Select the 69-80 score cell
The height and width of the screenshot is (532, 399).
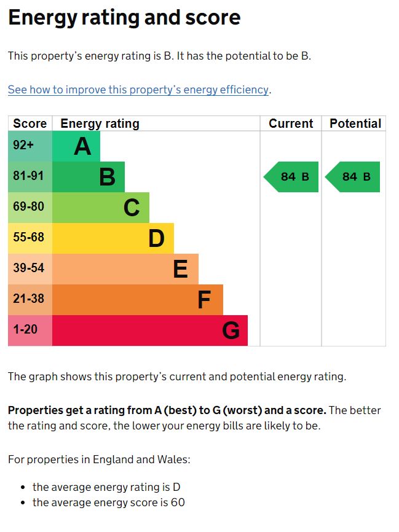click(30, 208)
